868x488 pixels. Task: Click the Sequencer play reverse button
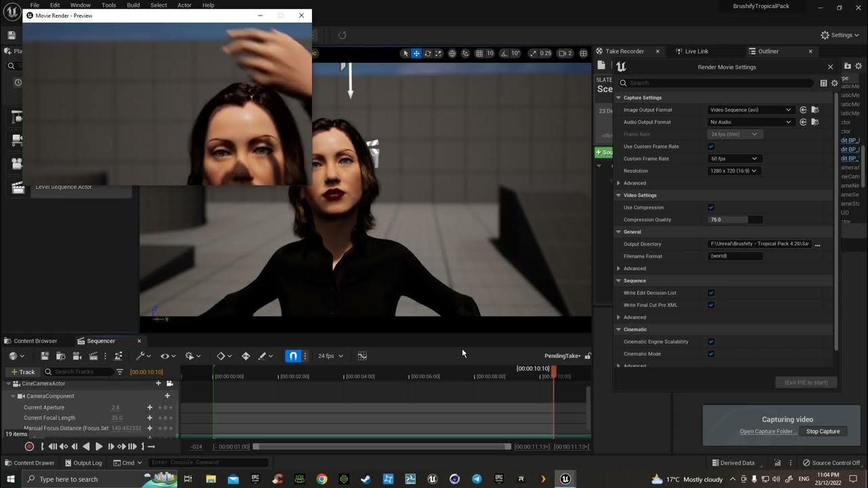click(85, 447)
